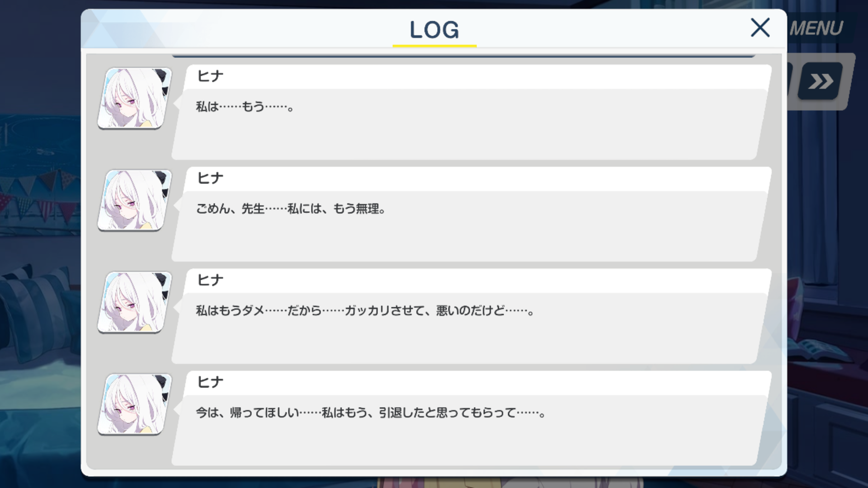The height and width of the screenshot is (488, 868).
Task: Click Hina's portrait in first log entry
Action: click(x=135, y=99)
